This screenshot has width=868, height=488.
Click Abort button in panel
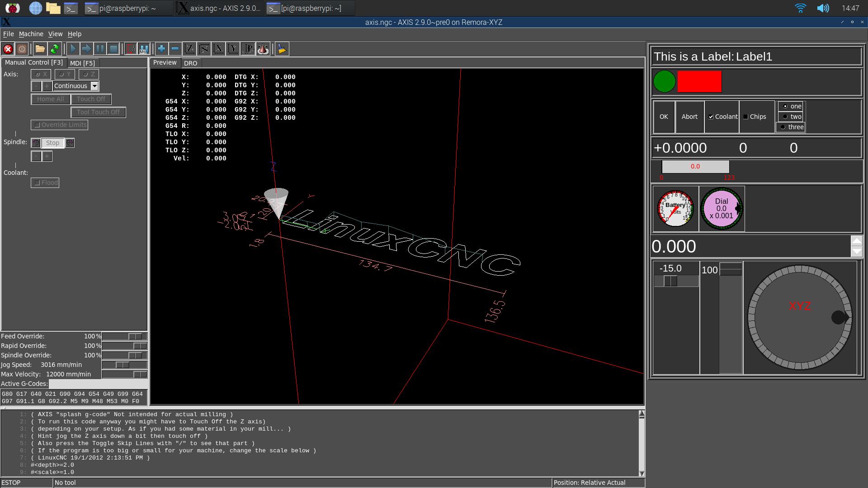point(689,117)
